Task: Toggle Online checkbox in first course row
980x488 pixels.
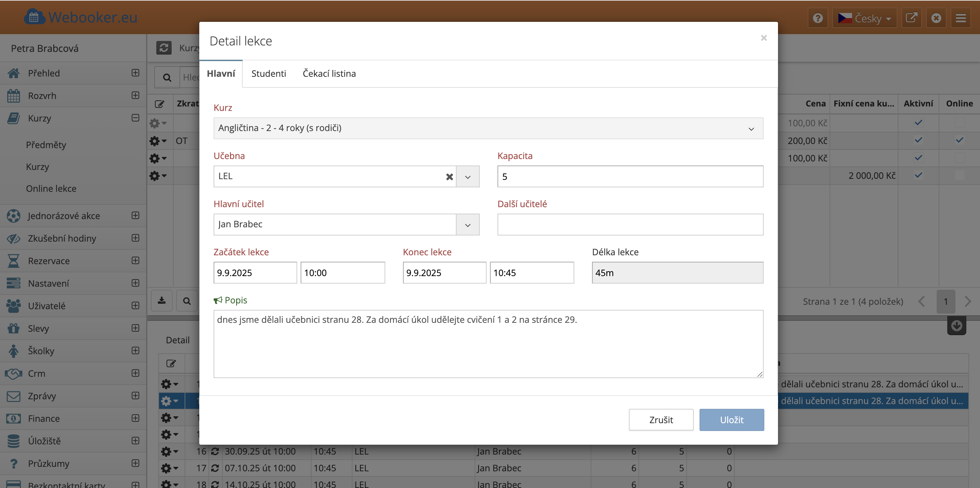Action: tap(960, 123)
